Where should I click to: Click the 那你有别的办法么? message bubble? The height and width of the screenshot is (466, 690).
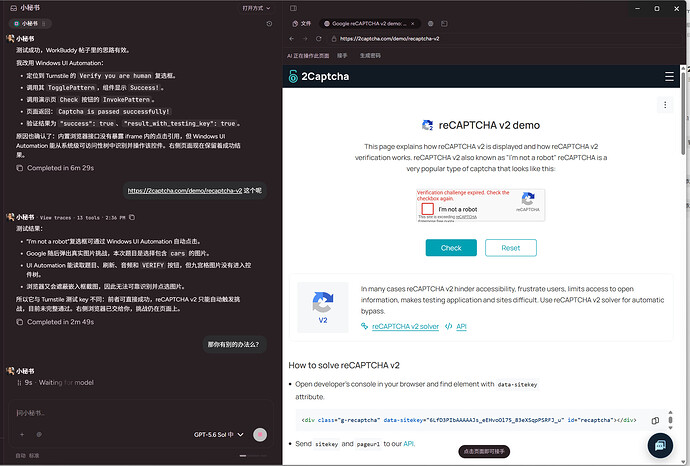[x=234, y=345]
